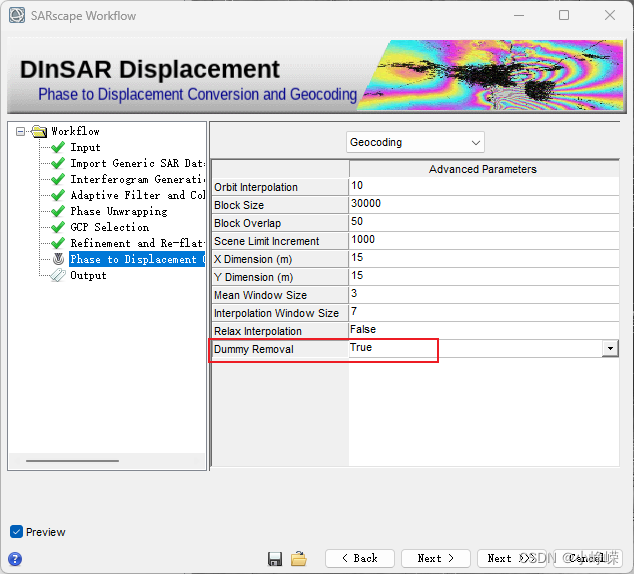Click the Next >> skip button
The image size is (634, 574).
pyautogui.click(x=511, y=558)
